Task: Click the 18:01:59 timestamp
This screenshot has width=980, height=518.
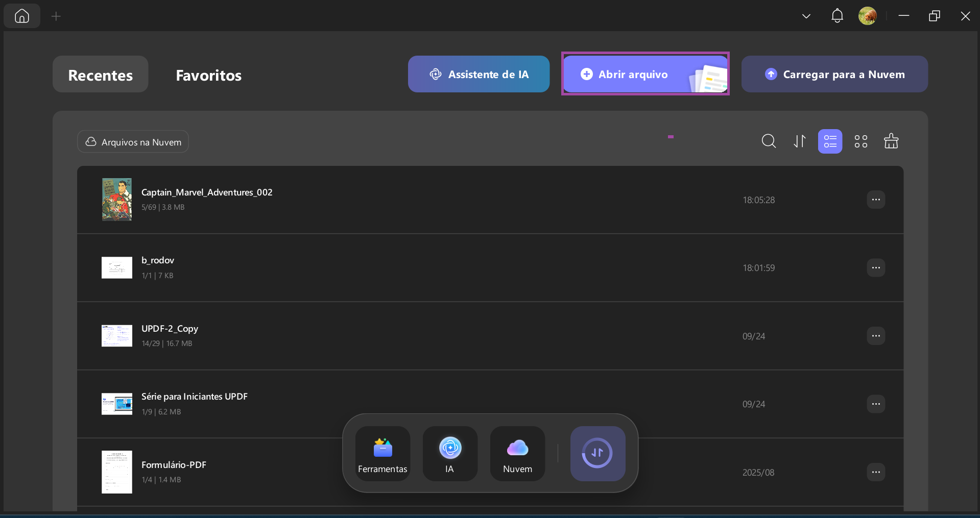Action: [758, 268]
